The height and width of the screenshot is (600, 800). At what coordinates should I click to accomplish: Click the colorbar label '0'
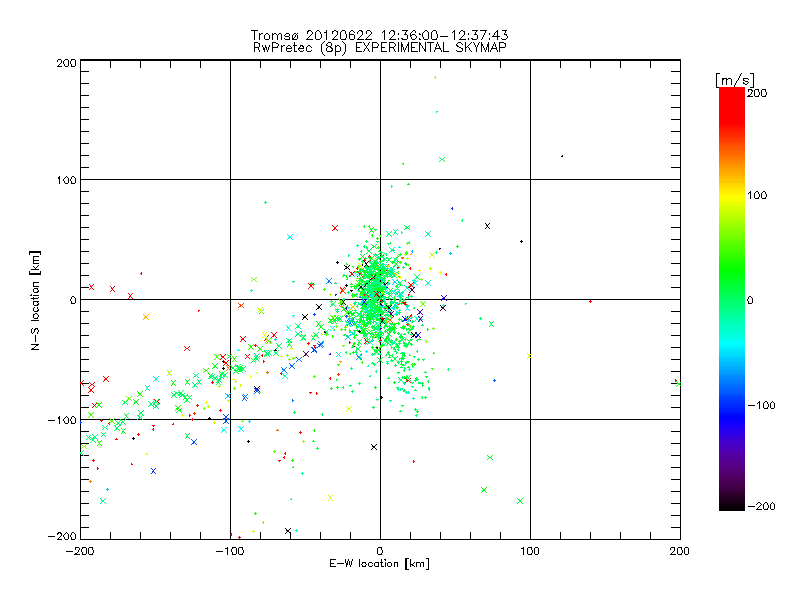coord(750,301)
